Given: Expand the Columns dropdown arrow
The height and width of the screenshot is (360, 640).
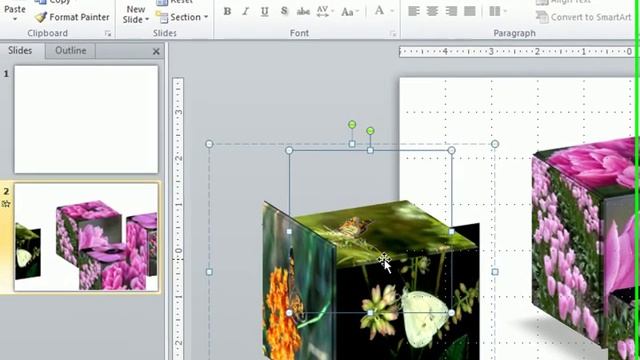Looking at the screenshot, I should pyautogui.click(x=505, y=11).
